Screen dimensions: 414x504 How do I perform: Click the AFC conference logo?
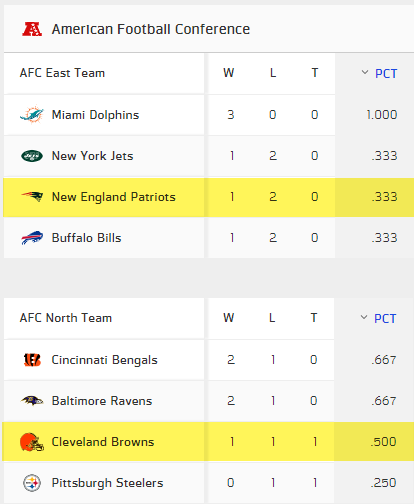click(x=32, y=29)
